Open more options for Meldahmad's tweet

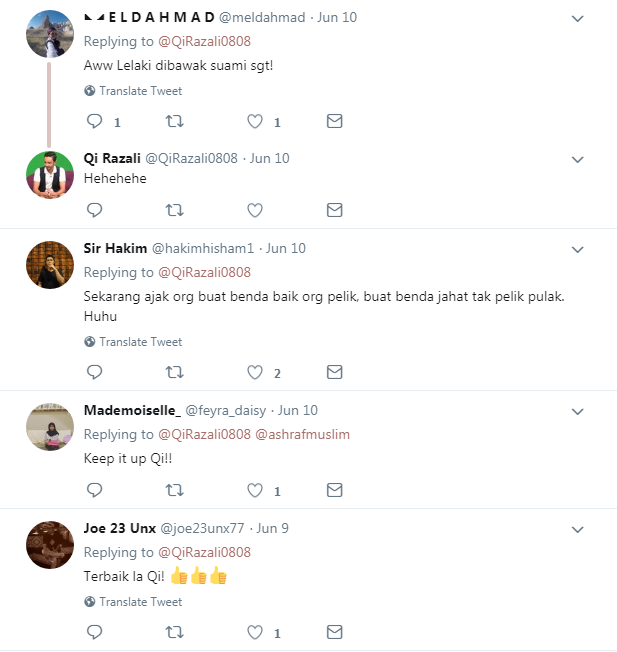(x=577, y=19)
